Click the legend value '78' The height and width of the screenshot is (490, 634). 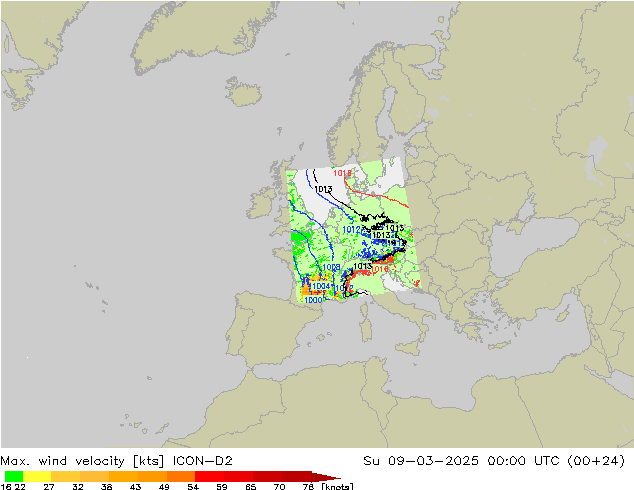pos(308,486)
